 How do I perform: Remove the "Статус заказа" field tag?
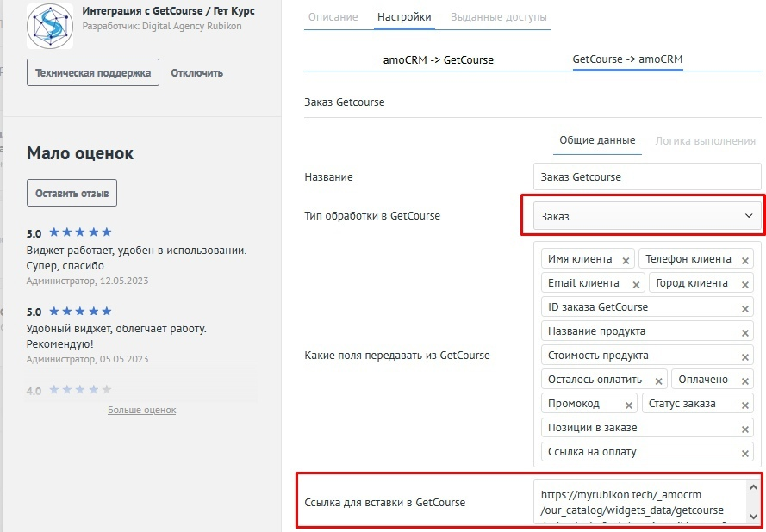click(x=744, y=403)
